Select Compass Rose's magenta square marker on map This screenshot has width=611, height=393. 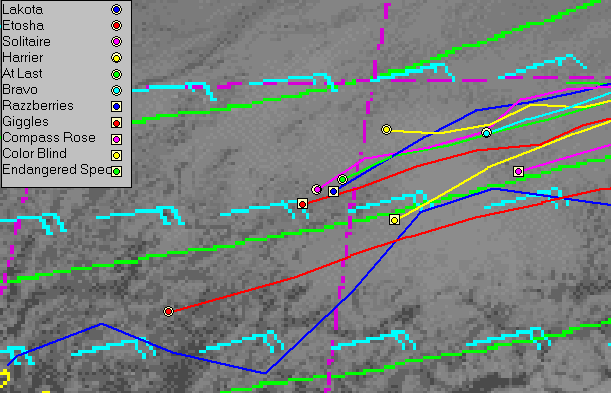click(x=518, y=171)
